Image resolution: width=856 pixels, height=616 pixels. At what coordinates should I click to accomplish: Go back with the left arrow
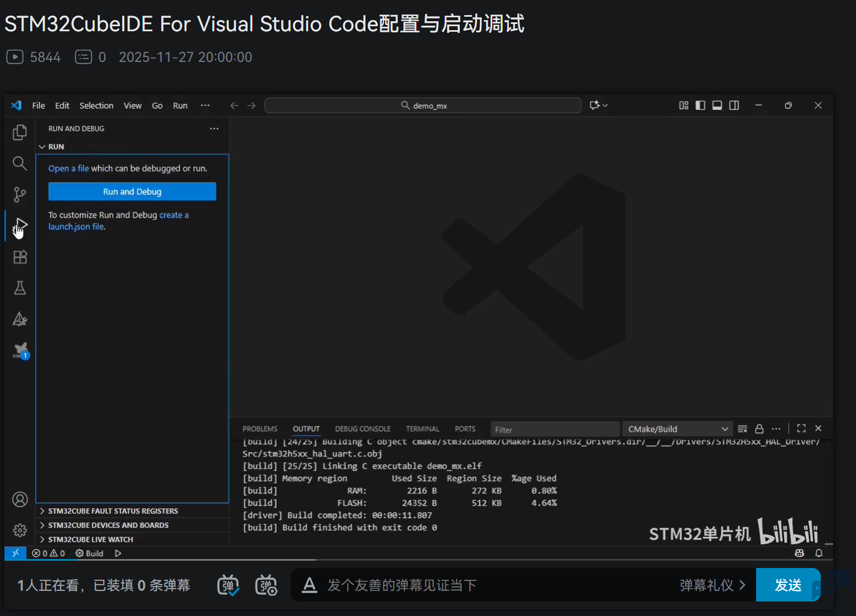(234, 105)
